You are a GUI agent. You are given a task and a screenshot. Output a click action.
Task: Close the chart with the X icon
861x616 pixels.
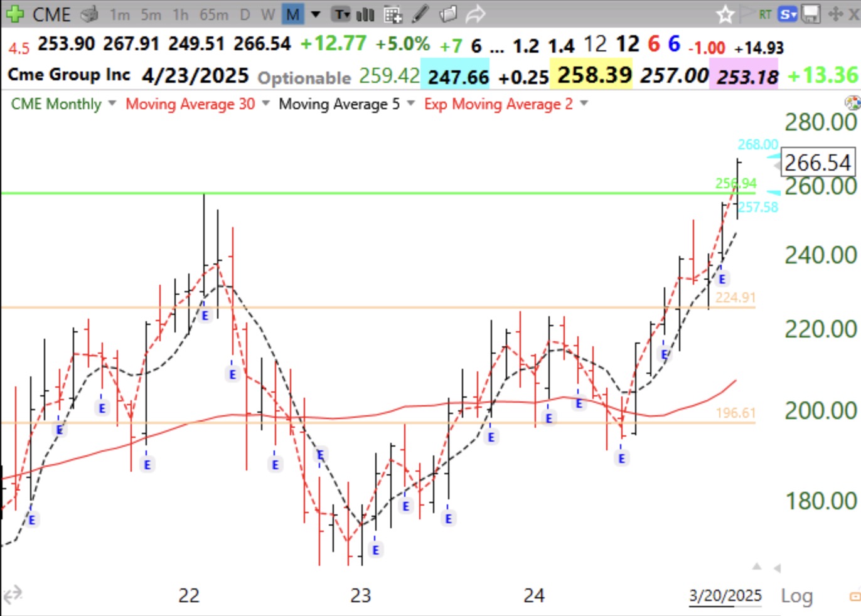[x=855, y=14]
